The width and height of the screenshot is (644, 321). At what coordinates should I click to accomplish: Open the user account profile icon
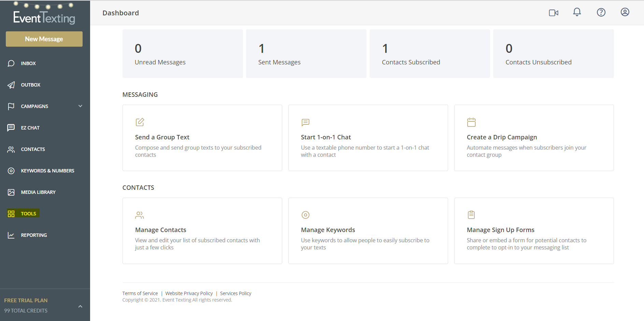click(625, 12)
